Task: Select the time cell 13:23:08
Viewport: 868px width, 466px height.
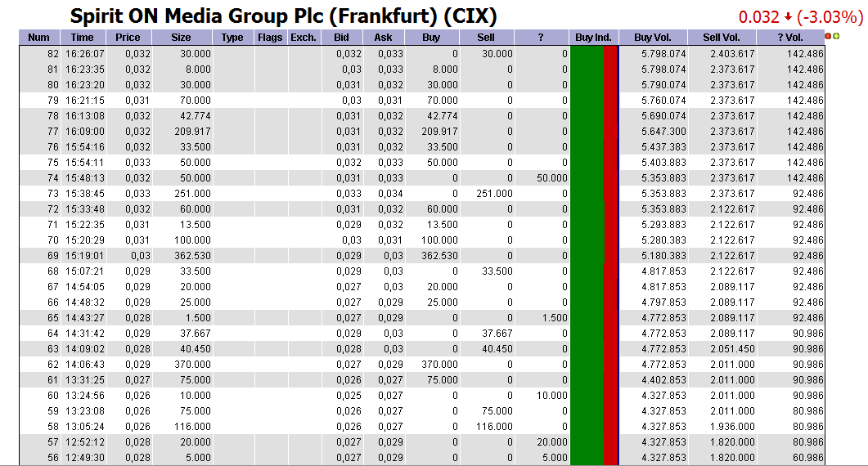Action: click(x=83, y=411)
